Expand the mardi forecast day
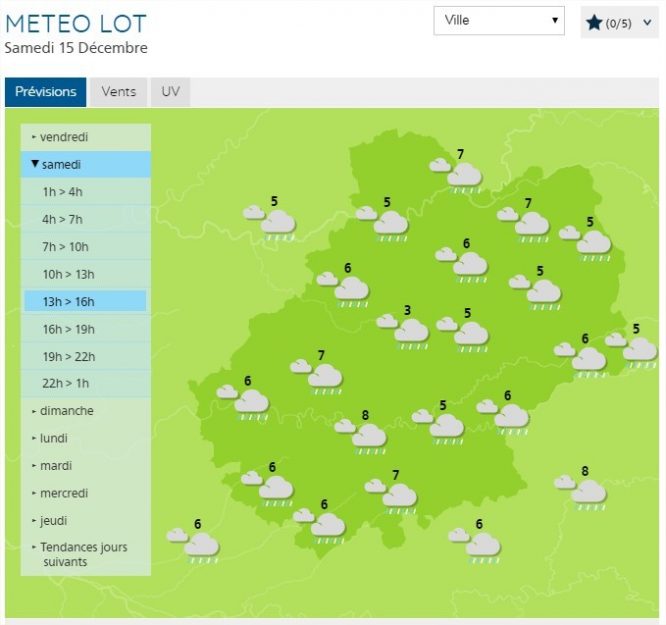This screenshot has width=666, height=625. 86,466
